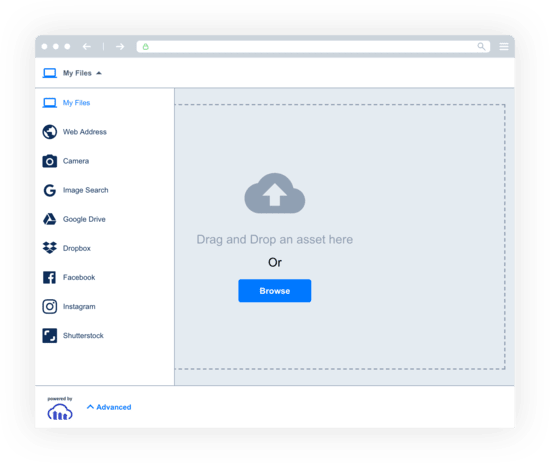Click the Cloudinary powered-by logo
This screenshot has width=550, height=463.
[x=60, y=411]
